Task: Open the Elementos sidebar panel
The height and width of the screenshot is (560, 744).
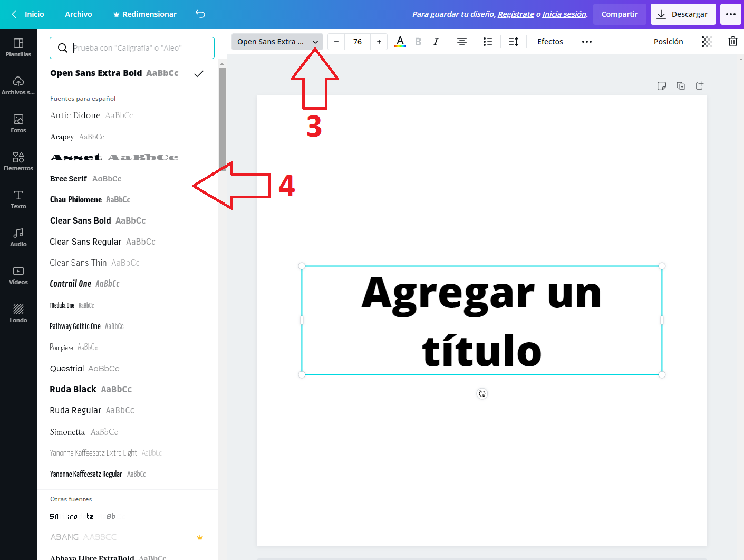Action: (18, 161)
